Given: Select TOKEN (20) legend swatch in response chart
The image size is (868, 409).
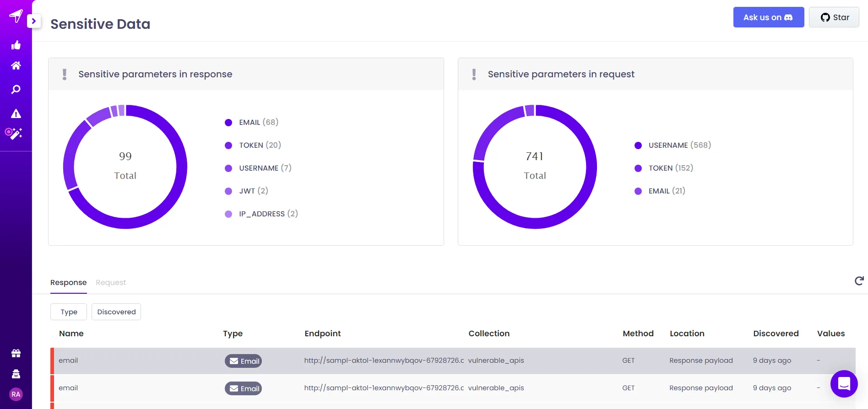Looking at the screenshot, I should pos(228,145).
